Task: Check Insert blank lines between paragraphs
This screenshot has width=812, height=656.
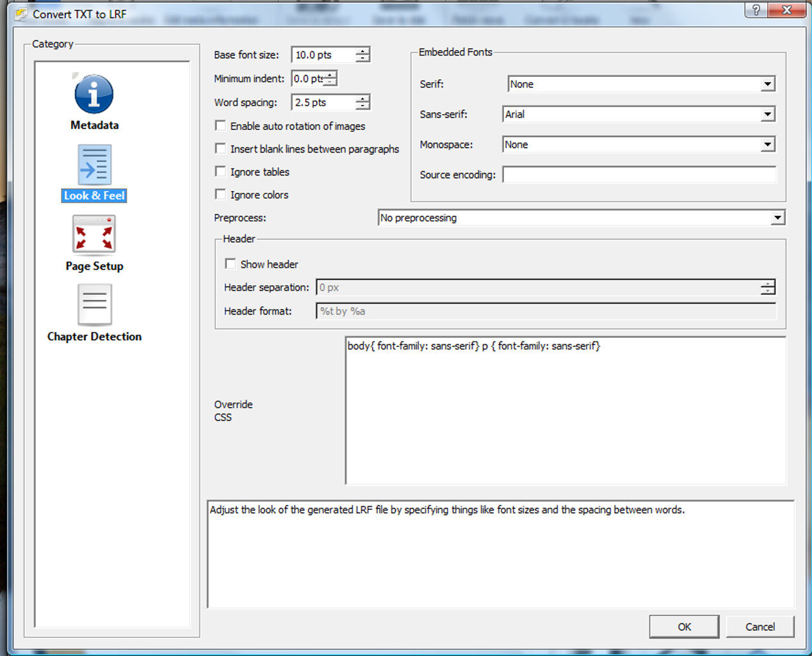Action: (x=220, y=149)
